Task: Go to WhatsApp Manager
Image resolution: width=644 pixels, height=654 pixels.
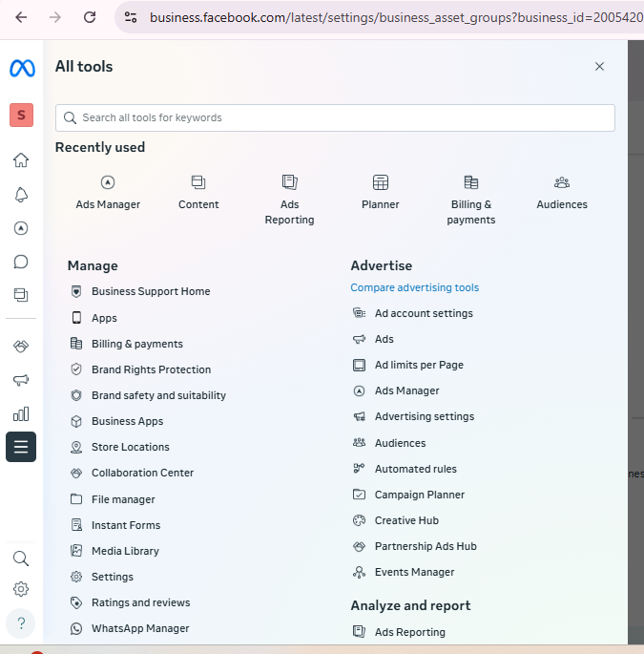Action: click(x=140, y=628)
